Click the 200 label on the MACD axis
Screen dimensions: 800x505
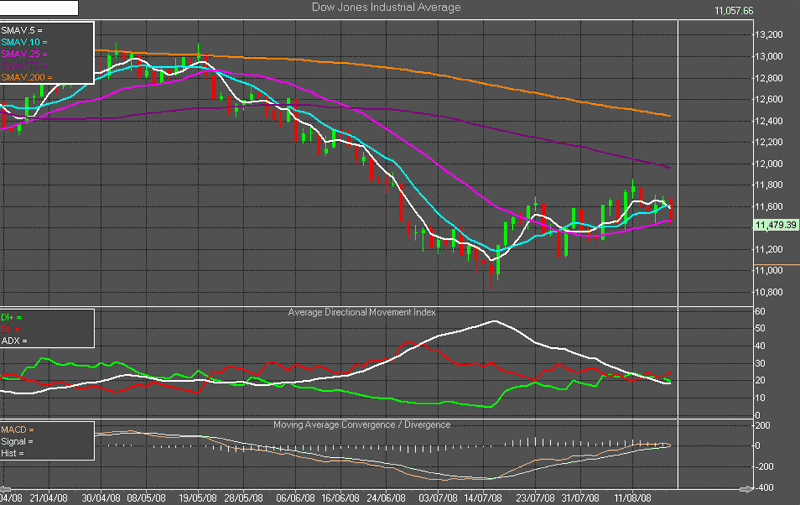pyautogui.click(x=763, y=425)
